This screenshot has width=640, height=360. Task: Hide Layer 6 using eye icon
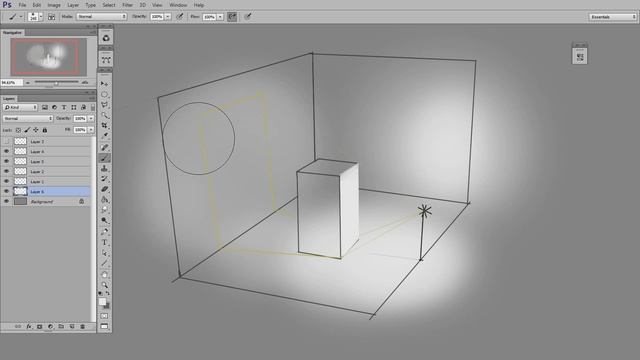[6, 191]
